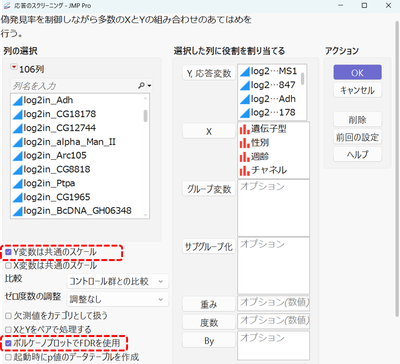Click continuous icon beside log2…MS1
400x364 pixels.
coord(245,71)
